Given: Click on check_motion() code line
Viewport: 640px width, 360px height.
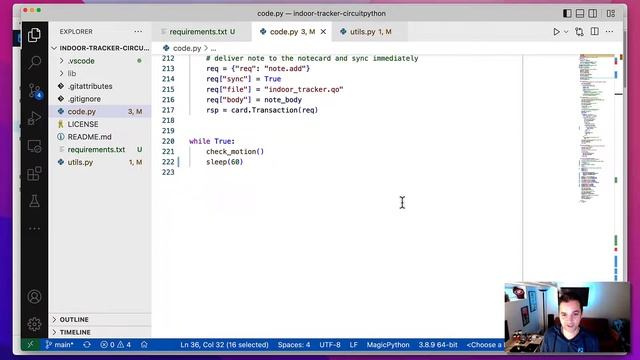Looking at the screenshot, I should (x=235, y=151).
